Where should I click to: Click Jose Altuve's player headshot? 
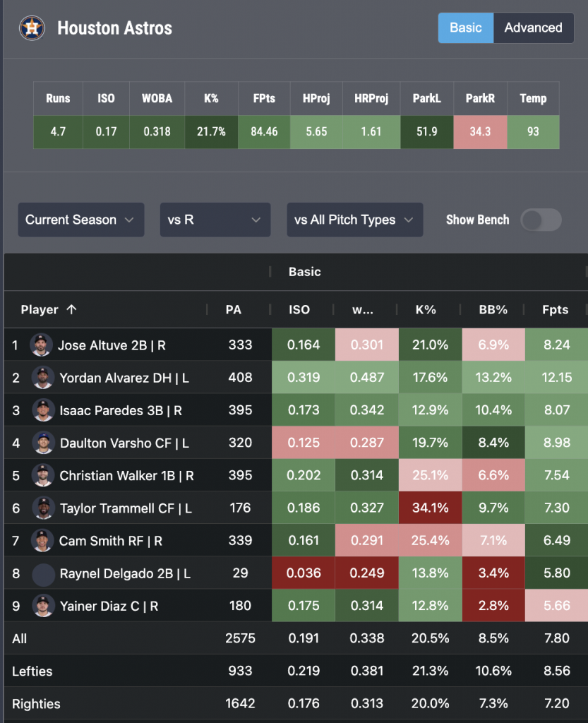(41, 345)
